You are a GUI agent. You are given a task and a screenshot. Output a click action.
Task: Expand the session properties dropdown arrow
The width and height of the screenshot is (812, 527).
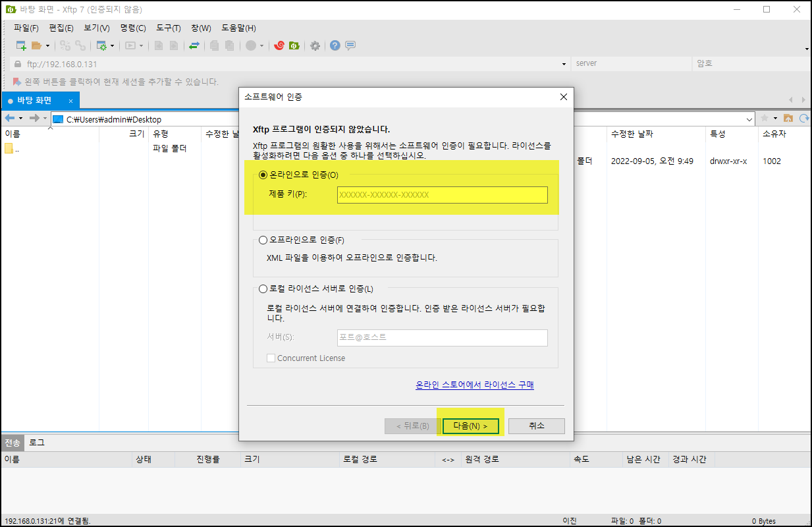[113, 46]
